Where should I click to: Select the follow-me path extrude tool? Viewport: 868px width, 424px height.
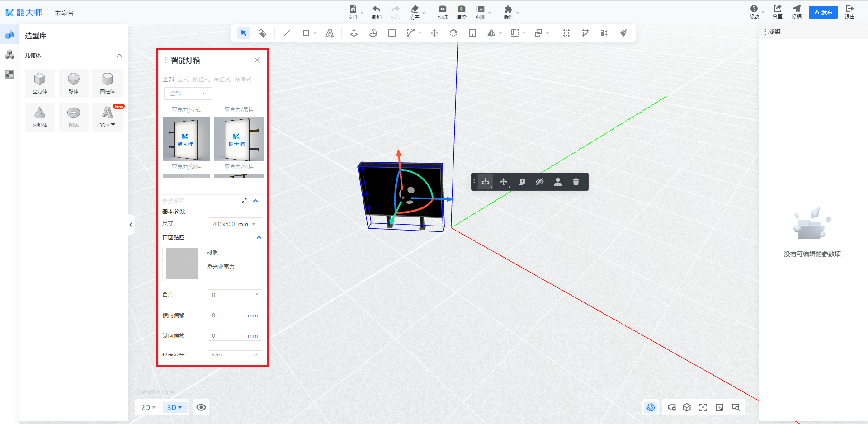[373, 33]
